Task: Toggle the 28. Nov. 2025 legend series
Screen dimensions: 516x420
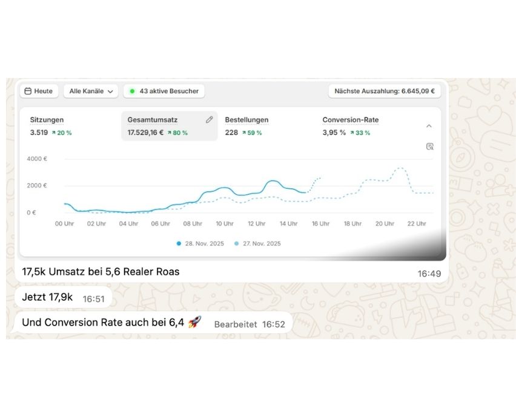Action: 200,244
